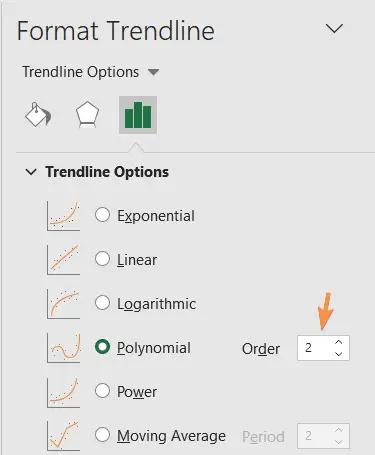This screenshot has width=375, height=455.
Task: Select the Exponential radio button
Action: click(x=102, y=215)
